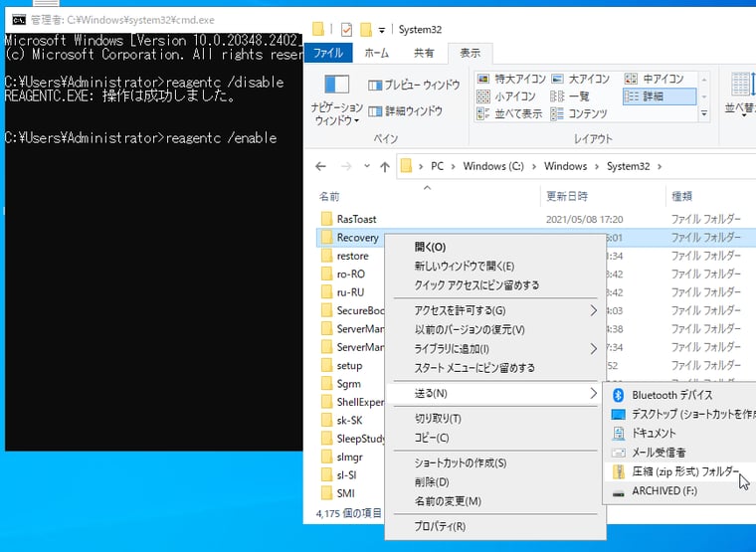Expand the chevron after System32
The image size is (756, 552).
pos(660,167)
